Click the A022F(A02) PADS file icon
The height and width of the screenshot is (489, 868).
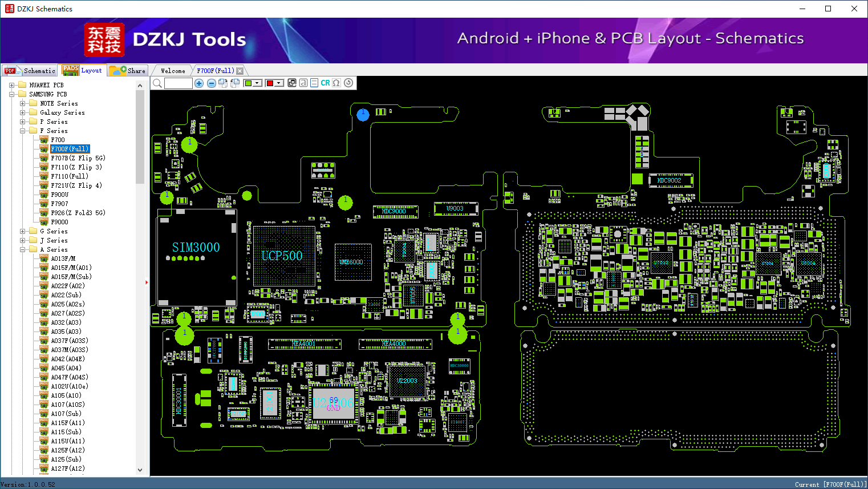[44, 286]
